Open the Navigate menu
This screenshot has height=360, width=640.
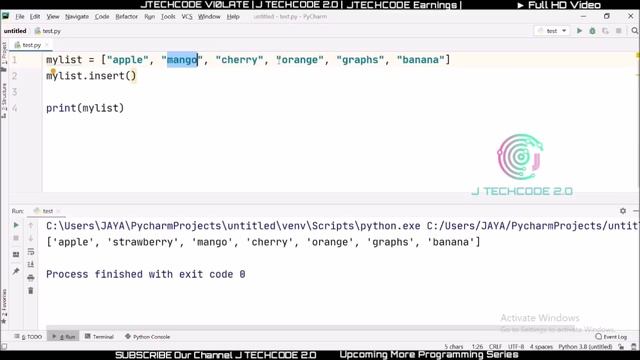click(77, 17)
